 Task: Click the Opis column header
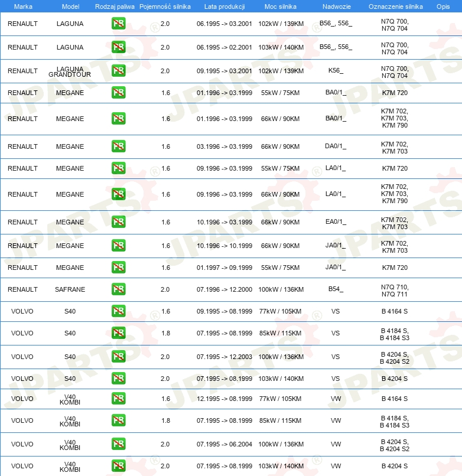[x=443, y=6]
